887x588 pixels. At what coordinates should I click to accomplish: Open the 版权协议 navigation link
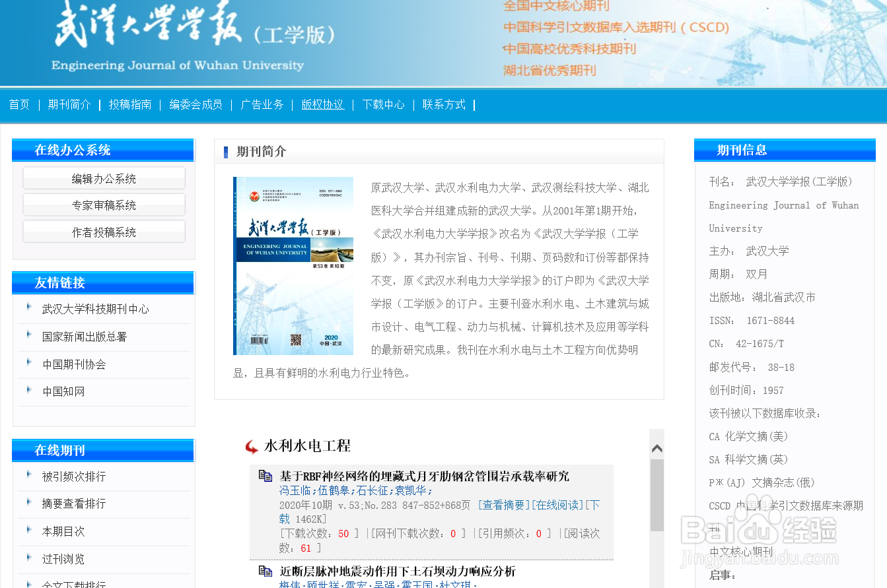point(323,104)
